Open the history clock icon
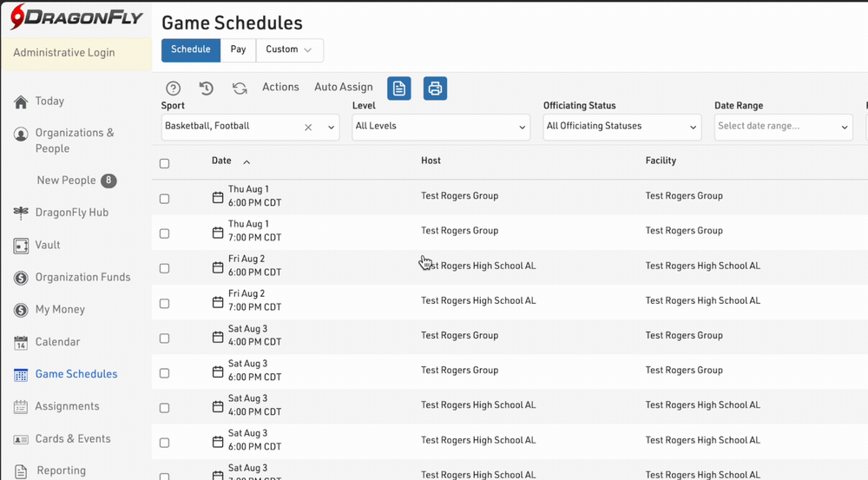Image resolution: width=868 pixels, height=480 pixels. coord(206,89)
